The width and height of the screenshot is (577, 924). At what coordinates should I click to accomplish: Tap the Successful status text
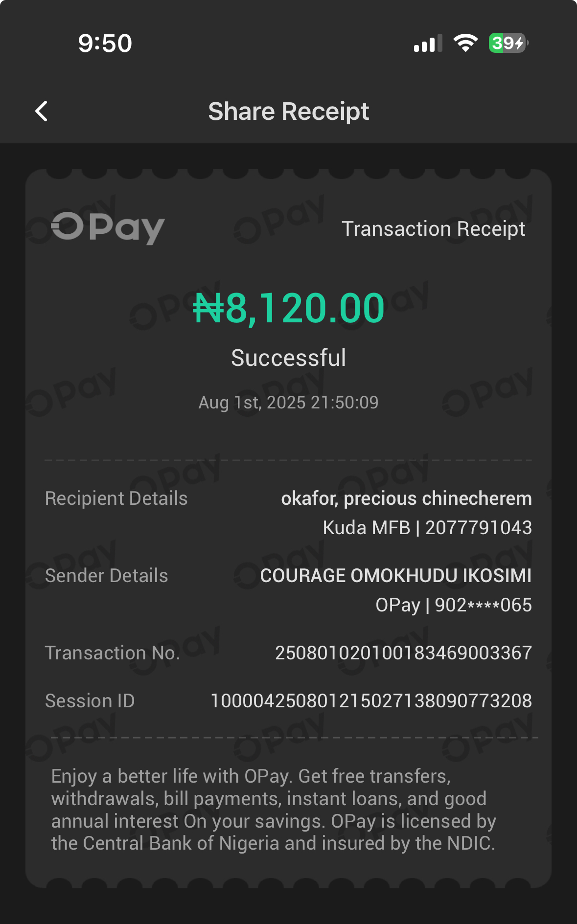click(x=288, y=358)
